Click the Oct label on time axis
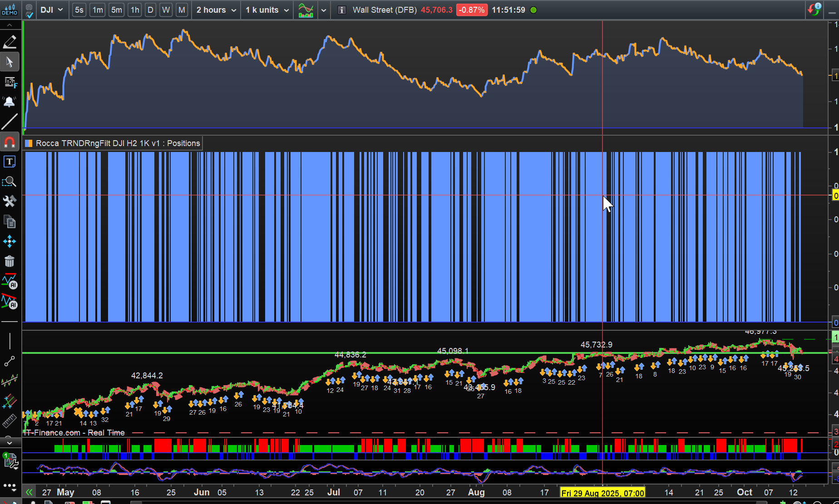This screenshot has width=839, height=504. (745, 492)
